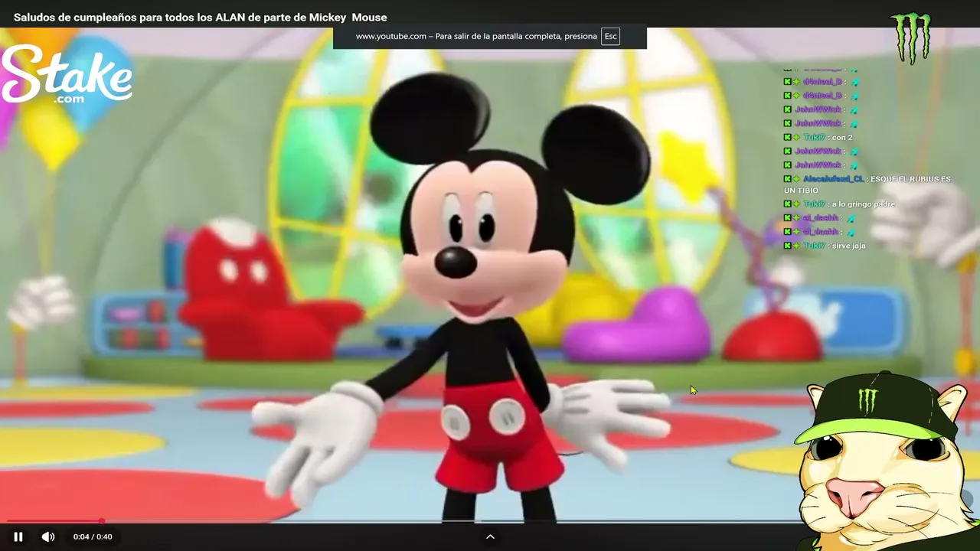This screenshot has height=551, width=980.
Task: Click the video title about Mickey Mouse greetings
Action: click(201, 17)
